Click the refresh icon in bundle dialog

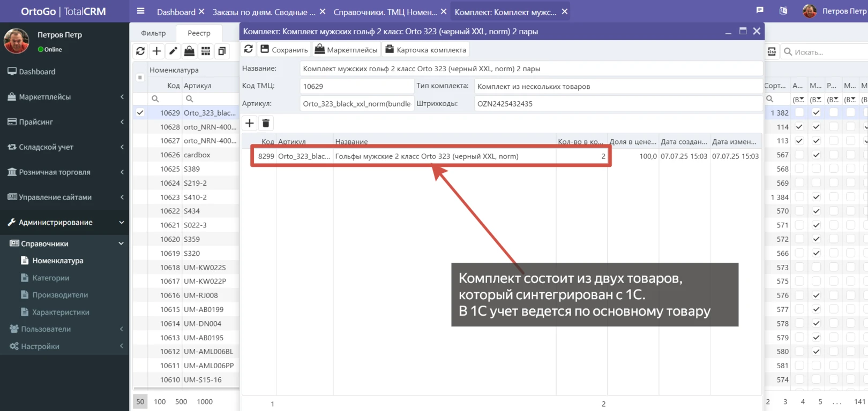(249, 50)
